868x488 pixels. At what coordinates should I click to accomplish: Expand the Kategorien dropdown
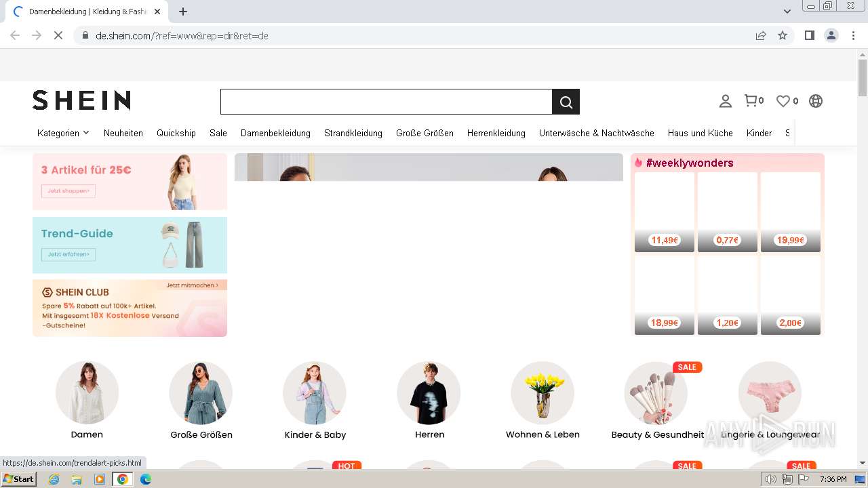click(x=63, y=133)
